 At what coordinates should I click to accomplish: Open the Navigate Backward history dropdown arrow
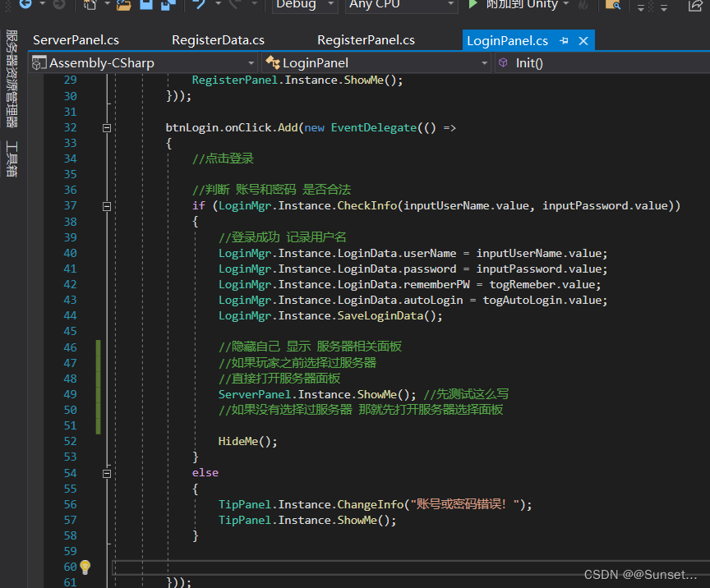tap(42, 3)
